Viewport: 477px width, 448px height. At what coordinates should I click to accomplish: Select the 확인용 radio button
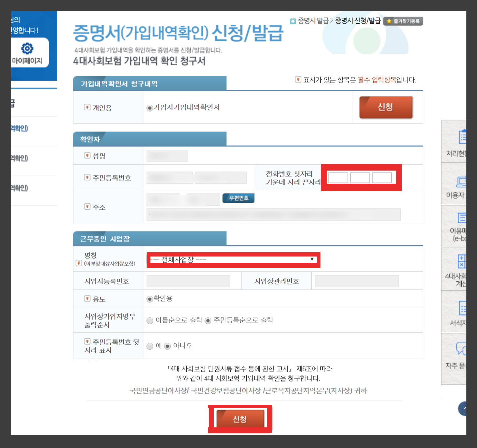point(150,299)
